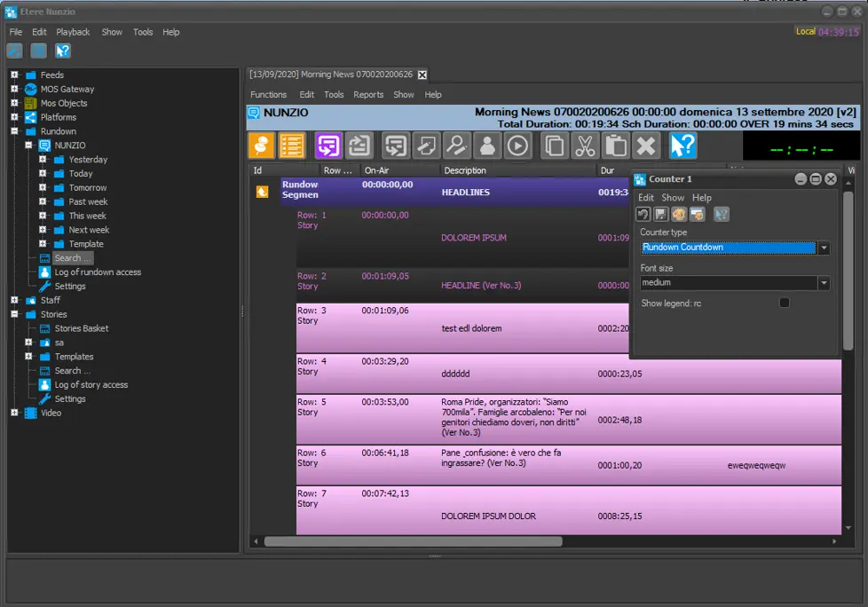Expand the Feeds tree node
Screen dimensions: 868x607
click(15, 75)
